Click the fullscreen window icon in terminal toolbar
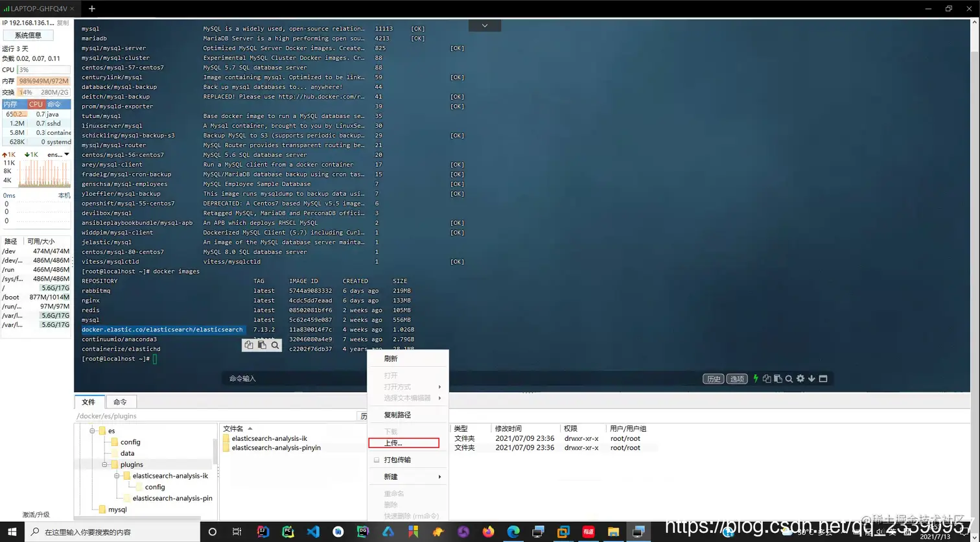 click(x=823, y=379)
